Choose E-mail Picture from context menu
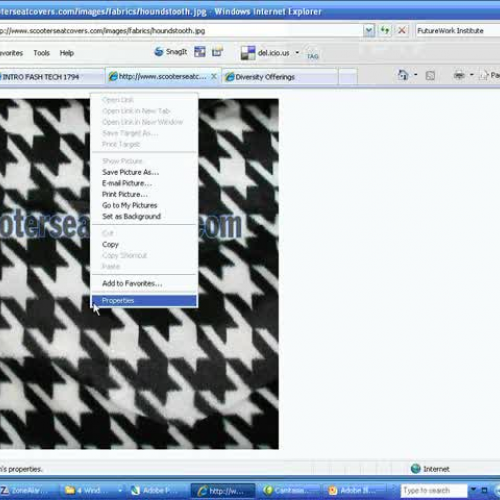500x500 pixels. tap(145, 183)
